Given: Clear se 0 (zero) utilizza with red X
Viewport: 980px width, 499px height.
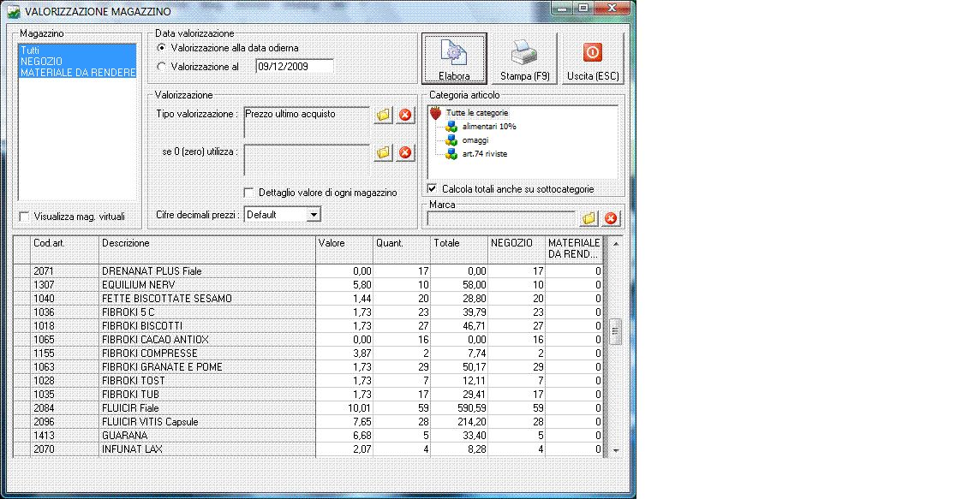Looking at the screenshot, I should (x=406, y=152).
